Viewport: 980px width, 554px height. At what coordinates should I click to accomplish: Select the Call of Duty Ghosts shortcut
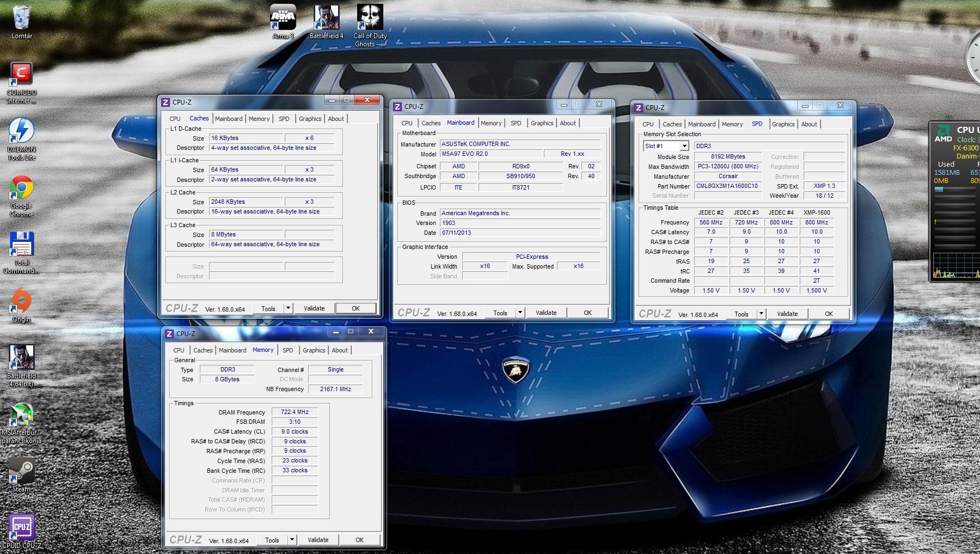click(370, 26)
